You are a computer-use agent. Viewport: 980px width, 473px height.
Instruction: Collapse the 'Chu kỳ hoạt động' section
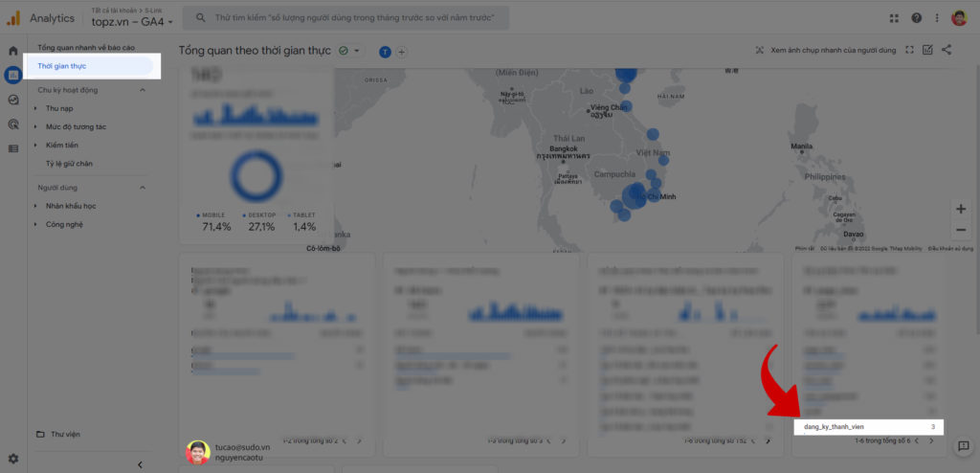pyautogui.click(x=143, y=90)
